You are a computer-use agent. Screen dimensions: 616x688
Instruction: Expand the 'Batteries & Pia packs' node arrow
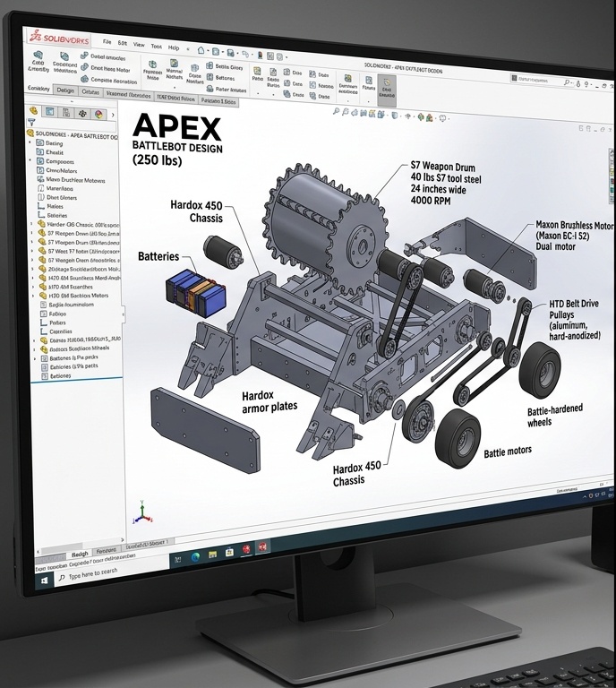click(x=35, y=358)
